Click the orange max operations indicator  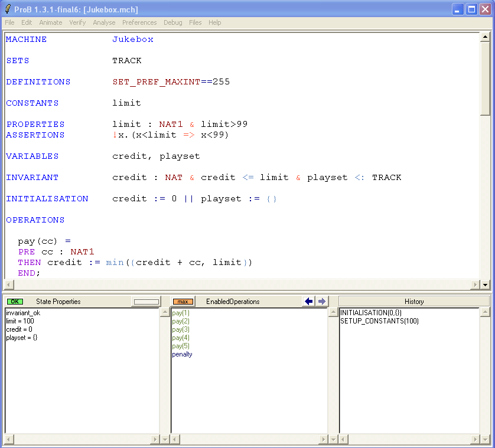coord(183,302)
